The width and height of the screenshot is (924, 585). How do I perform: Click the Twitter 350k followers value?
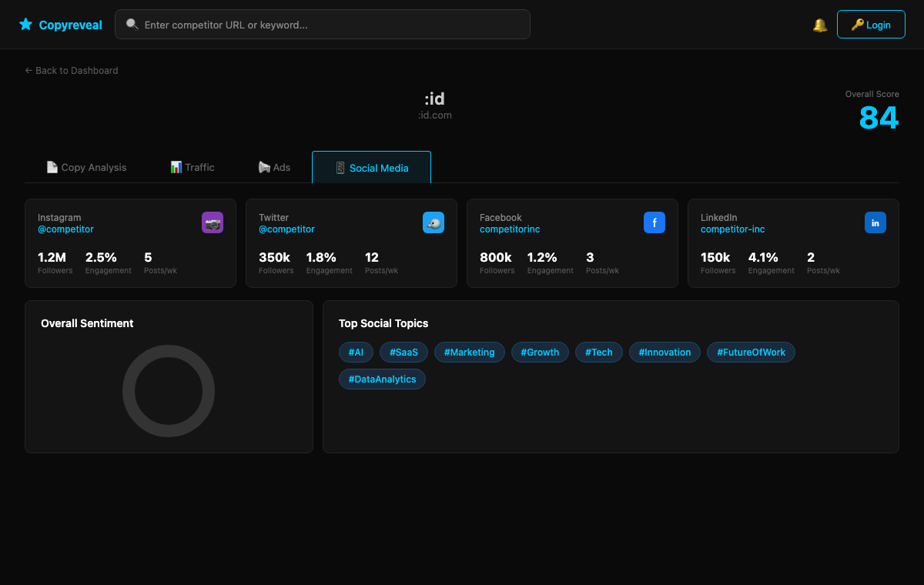pyautogui.click(x=274, y=257)
